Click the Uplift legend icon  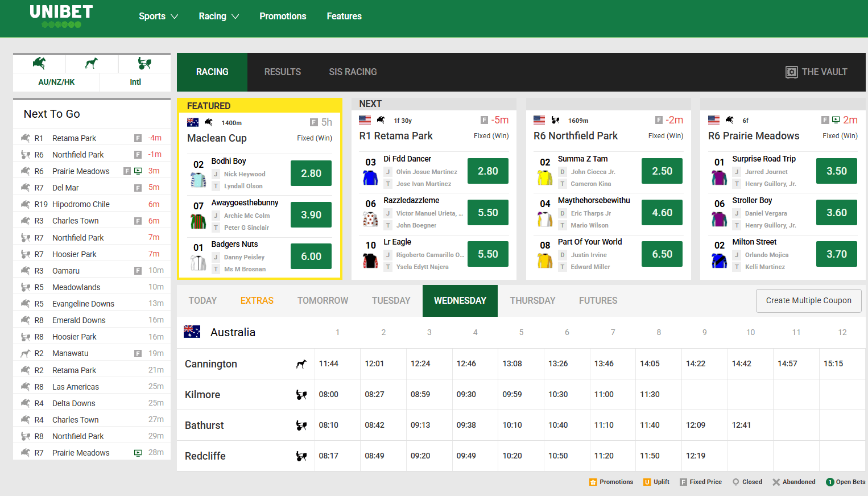point(647,482)
